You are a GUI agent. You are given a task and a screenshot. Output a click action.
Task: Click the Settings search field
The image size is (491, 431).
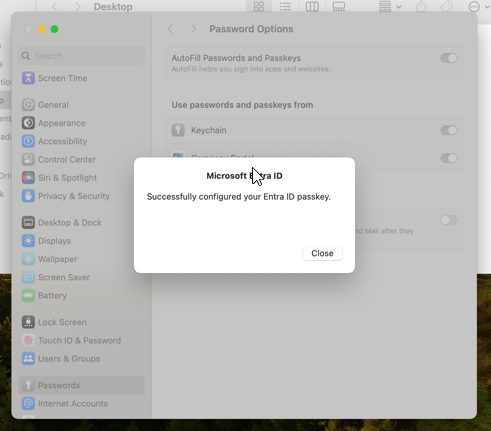(81, 56)
